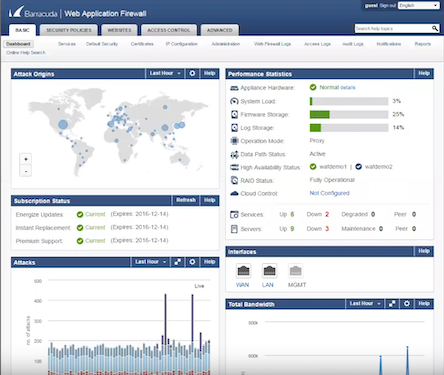Switch to the Security Policies tab
The height and width of the screenshot is (375, 444).
coord(69,30)
